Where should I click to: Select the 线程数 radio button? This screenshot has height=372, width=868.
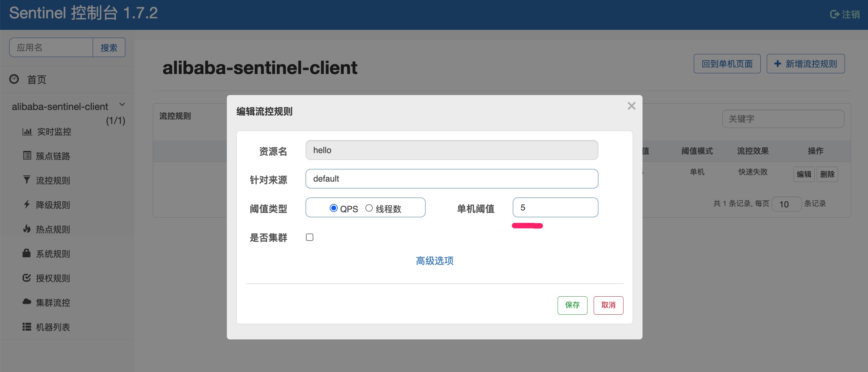(369, 208)
